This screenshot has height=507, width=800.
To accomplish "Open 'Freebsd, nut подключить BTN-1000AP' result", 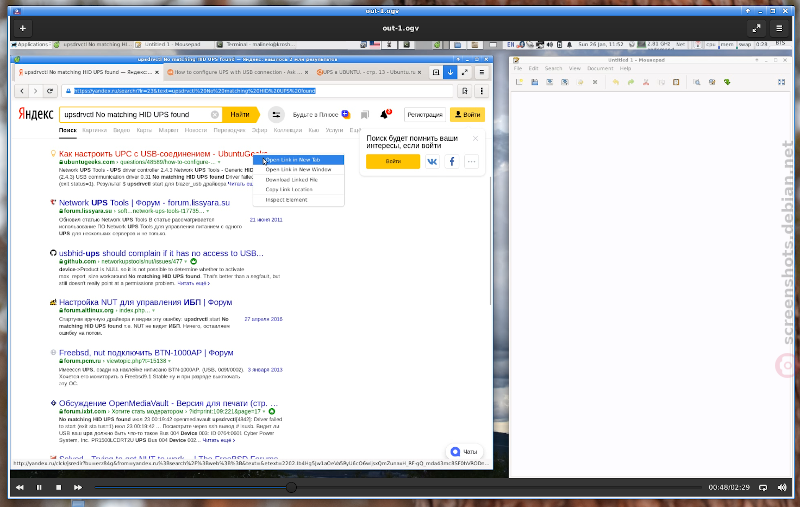I will (146, 352).
